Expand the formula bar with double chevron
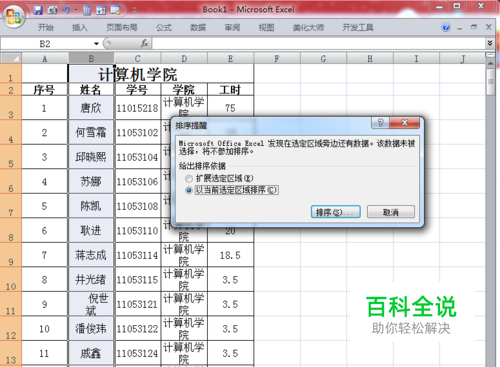500x367 pixels. [x=490, y=43]
